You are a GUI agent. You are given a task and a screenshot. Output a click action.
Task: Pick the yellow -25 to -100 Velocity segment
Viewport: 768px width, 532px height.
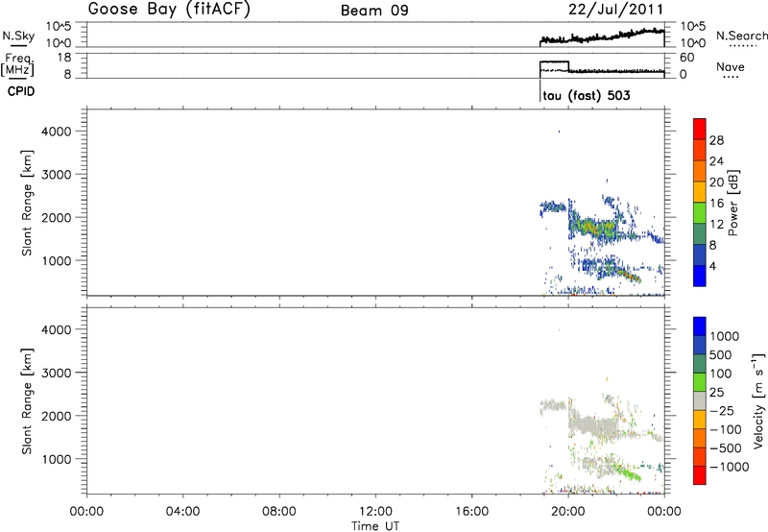[700, 420]
